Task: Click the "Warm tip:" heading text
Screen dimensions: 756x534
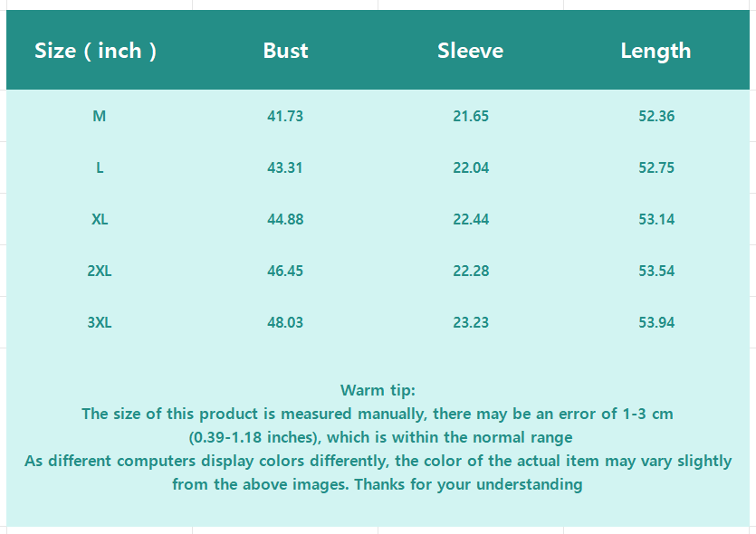Action: coord(378,390)
